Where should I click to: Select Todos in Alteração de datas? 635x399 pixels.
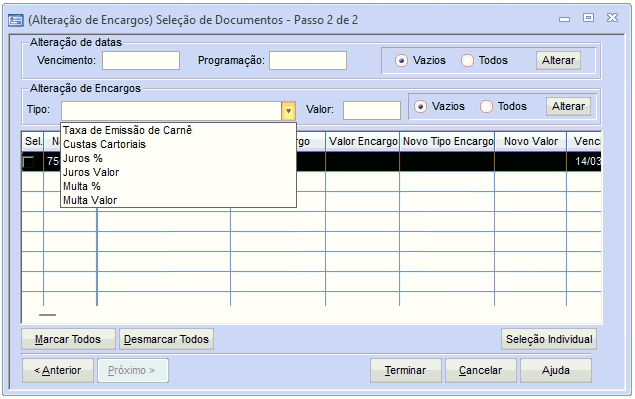[x=467, y=61]
